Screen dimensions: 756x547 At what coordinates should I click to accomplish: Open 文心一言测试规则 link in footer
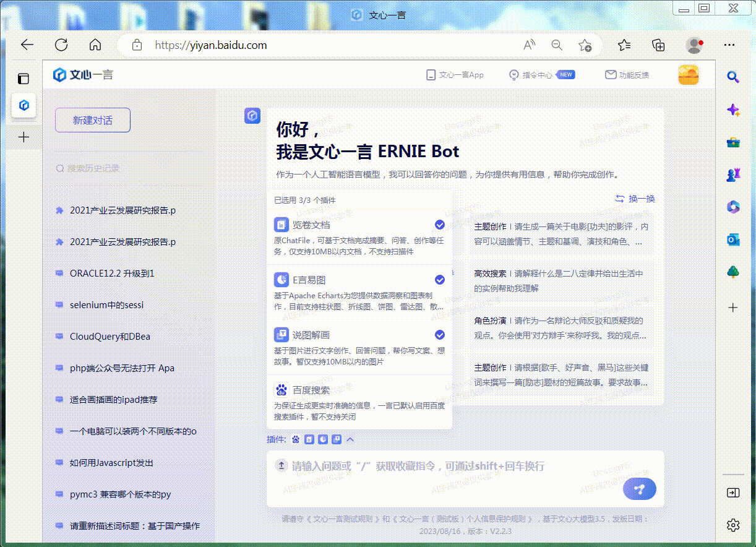(x=342, y=519)
